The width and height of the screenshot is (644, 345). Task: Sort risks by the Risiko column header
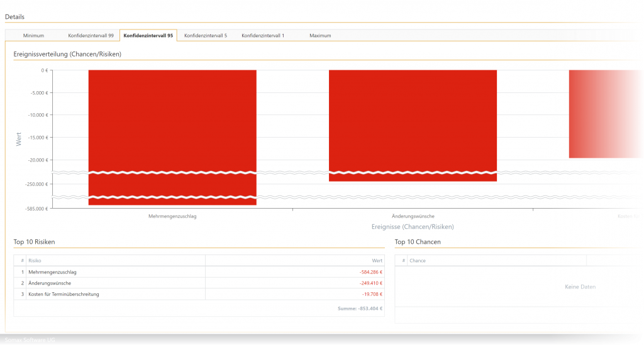click(x=116, y=260)
